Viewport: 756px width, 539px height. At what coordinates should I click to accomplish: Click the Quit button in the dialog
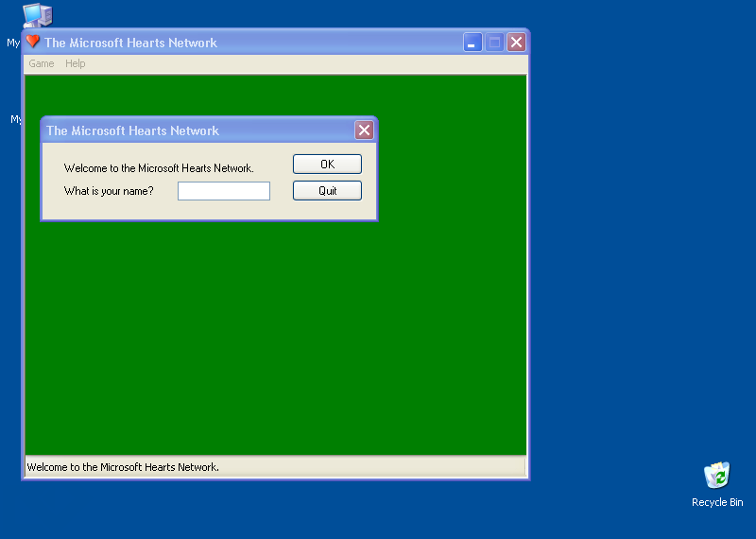click(x=327, y=191)
